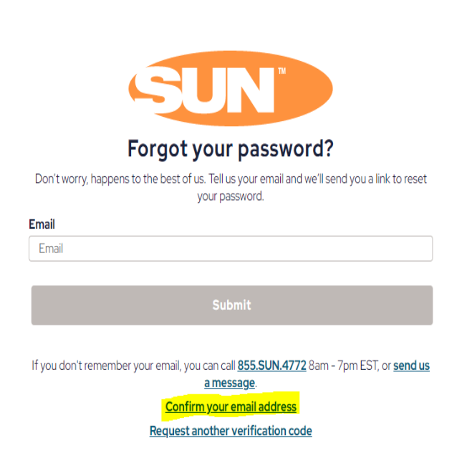The width and height of the screenshot is (467, 476).
Task: Click the letter N in the SUN logo
Action: 249,90
